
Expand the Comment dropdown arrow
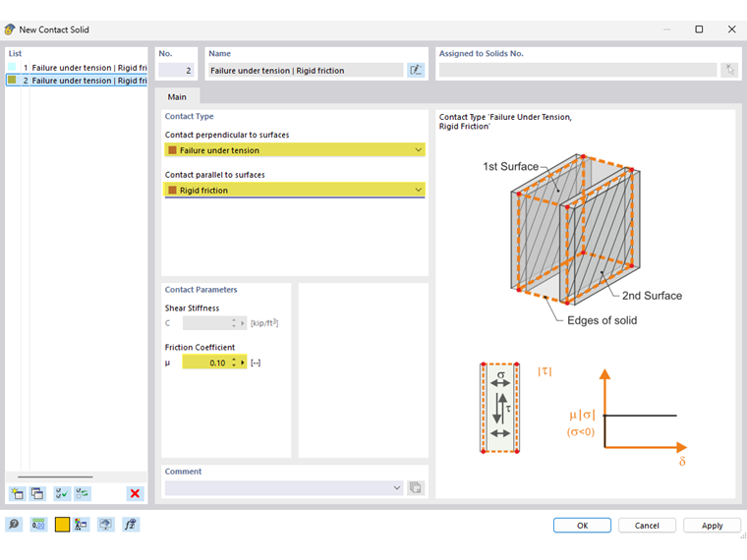(397, 487)
